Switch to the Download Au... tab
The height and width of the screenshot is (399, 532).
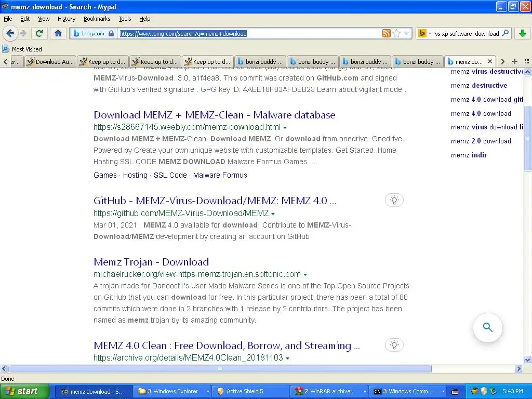[x=50, y=61]
